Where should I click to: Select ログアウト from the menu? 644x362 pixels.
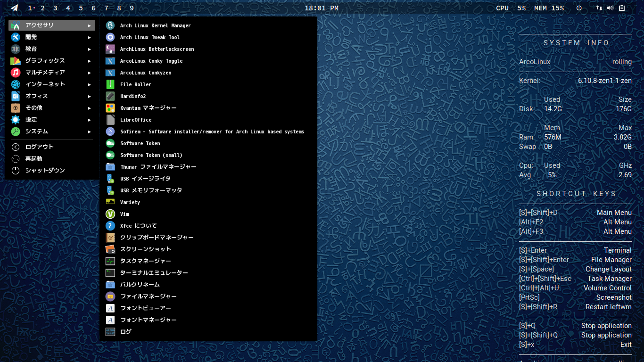tap(52, 147)
